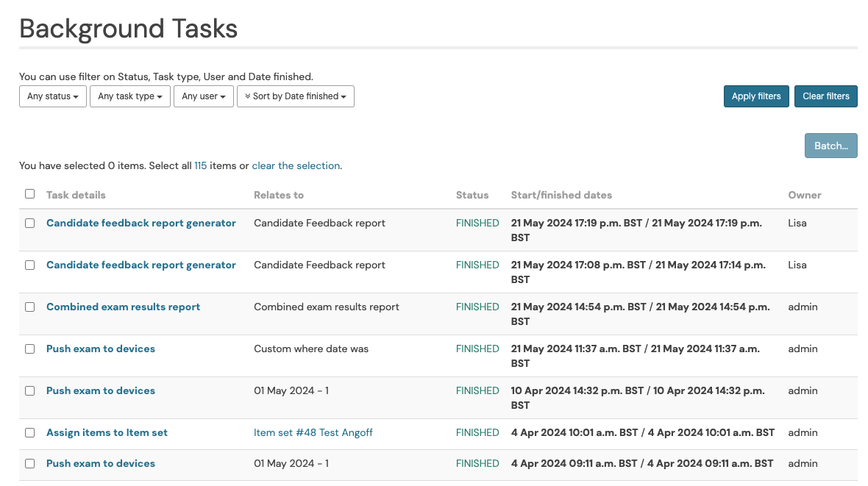The height and width of the screenshot is (486, 868).
Task: Expand the Any task type dropdown
Action: click(130, 96)
